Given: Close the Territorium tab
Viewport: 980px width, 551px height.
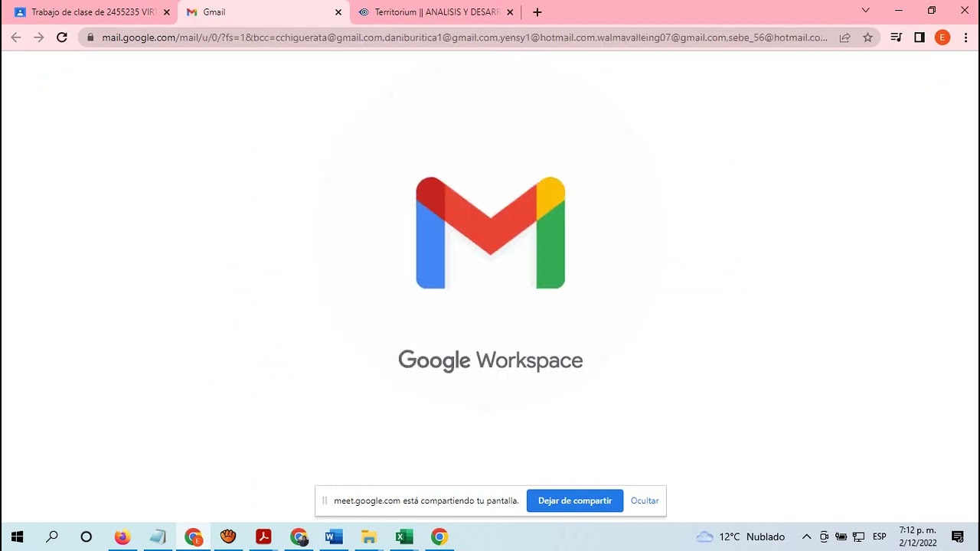Looking at the screenshot, I should point(510,12).
